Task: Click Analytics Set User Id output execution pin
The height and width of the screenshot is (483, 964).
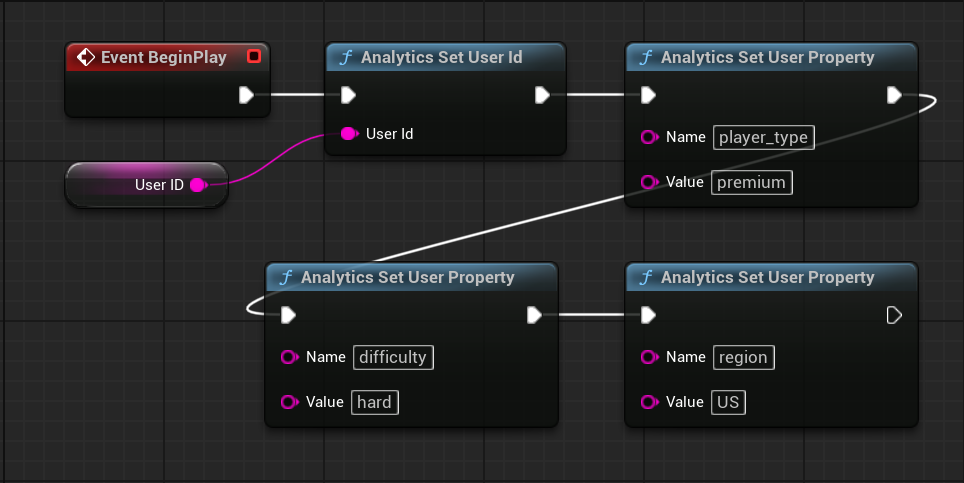Action: [541, 95]
